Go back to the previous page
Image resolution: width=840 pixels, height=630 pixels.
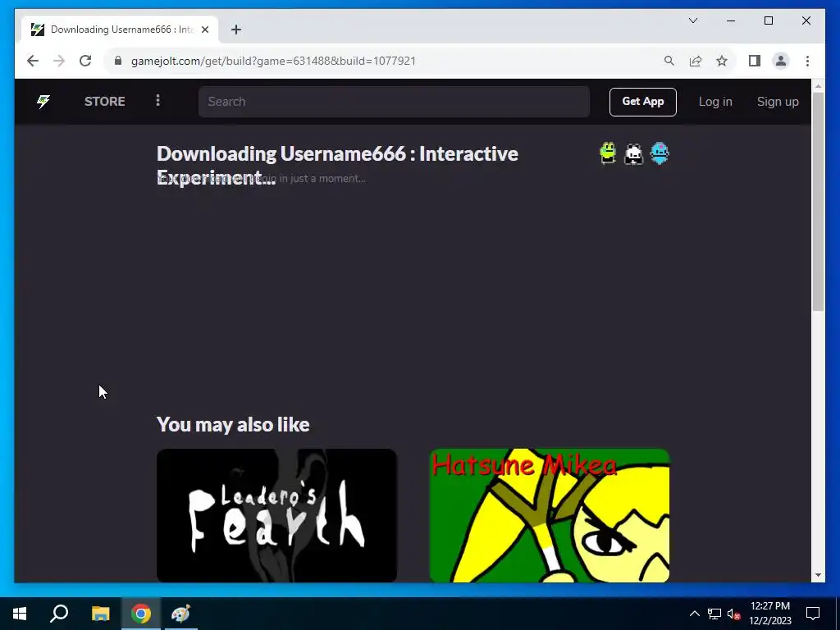point(33,61)
